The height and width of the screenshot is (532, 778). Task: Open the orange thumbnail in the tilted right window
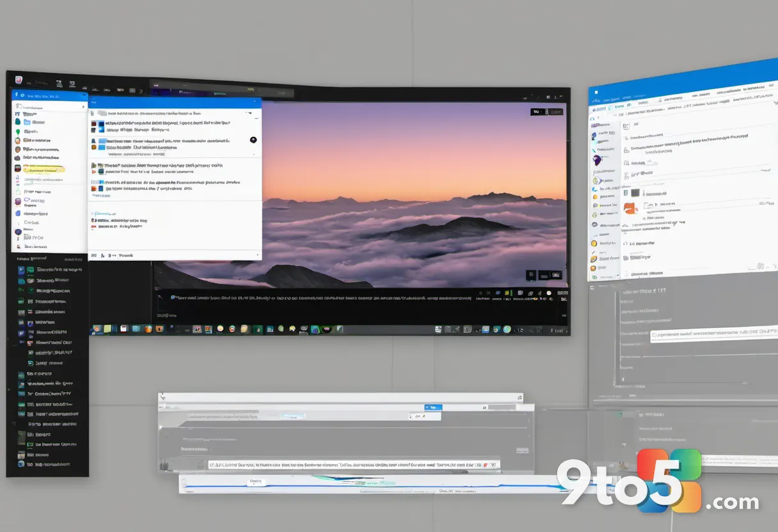[630, 208]
